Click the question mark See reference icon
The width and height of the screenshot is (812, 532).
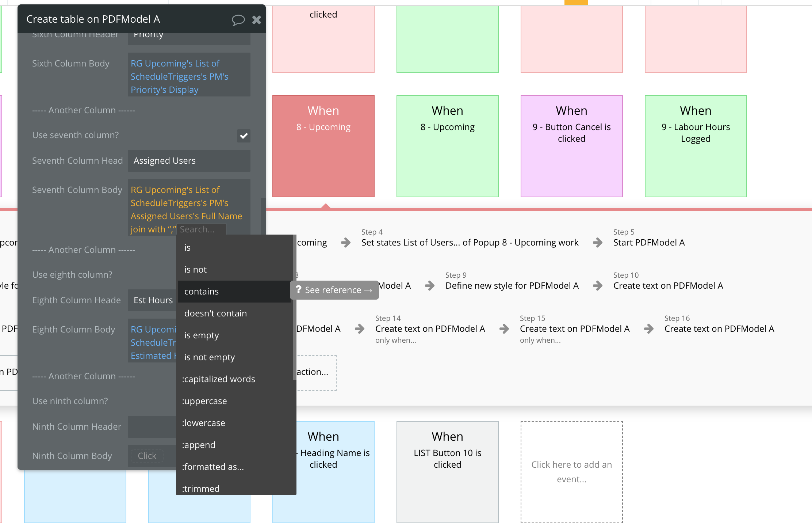pyautogui.click(x=299, y=290)
